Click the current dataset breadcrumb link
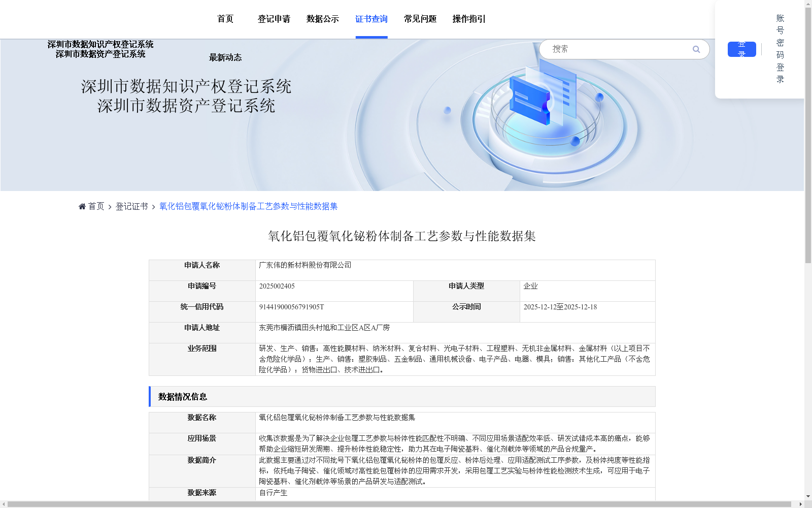 [x=248, y=206]
